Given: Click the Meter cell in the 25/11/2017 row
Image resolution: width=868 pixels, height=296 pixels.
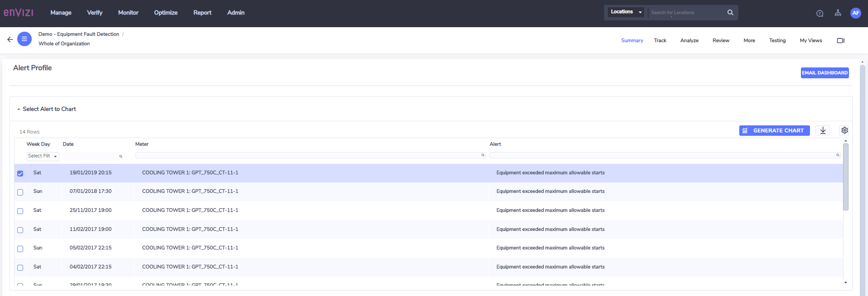Looking at the screenshot, I should click(190, 210).
